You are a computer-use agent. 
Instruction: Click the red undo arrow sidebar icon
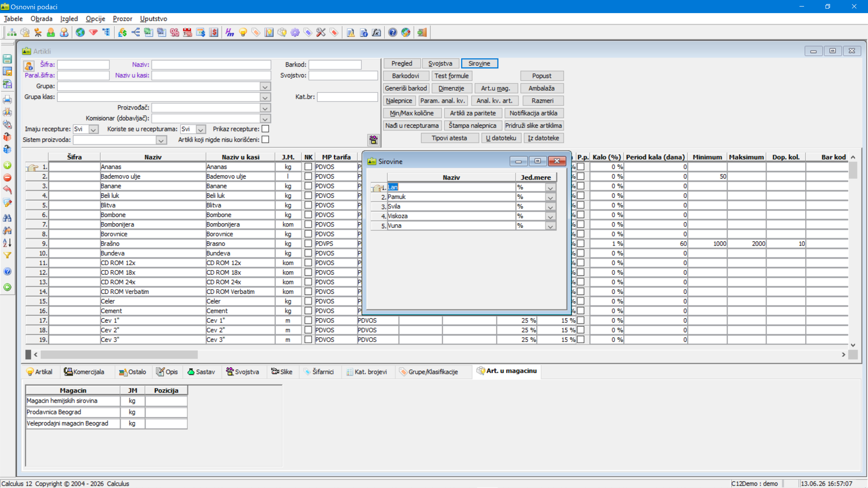click(x=7, y=190)
